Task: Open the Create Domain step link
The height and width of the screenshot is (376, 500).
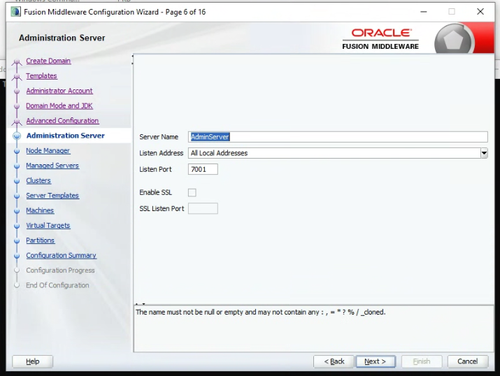Action: pyautogui.click(x=48, y=61)
